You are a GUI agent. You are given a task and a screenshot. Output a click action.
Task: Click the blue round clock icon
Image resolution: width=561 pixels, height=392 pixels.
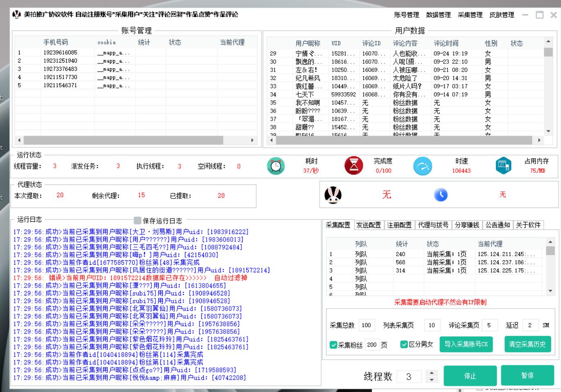click(441, 195)
